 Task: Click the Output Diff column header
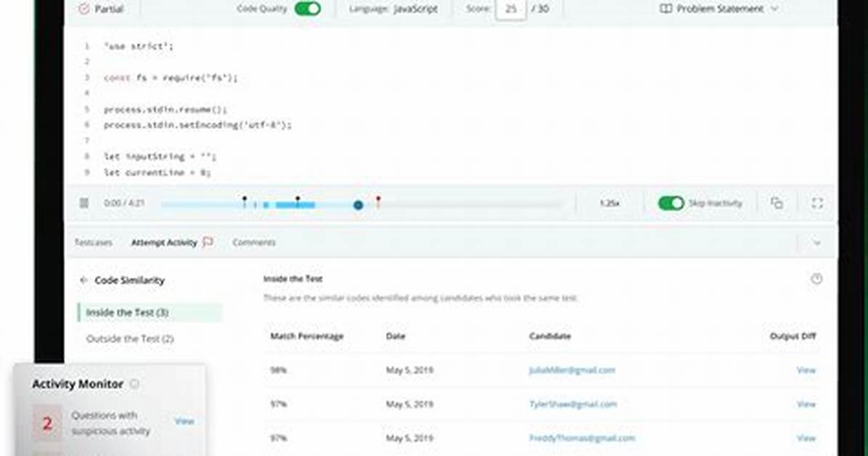793,336
